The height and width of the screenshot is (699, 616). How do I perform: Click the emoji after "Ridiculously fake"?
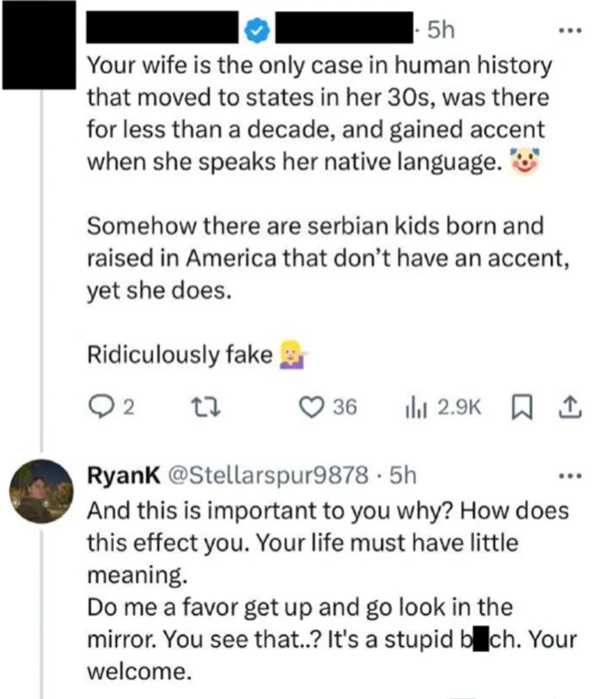292,355
